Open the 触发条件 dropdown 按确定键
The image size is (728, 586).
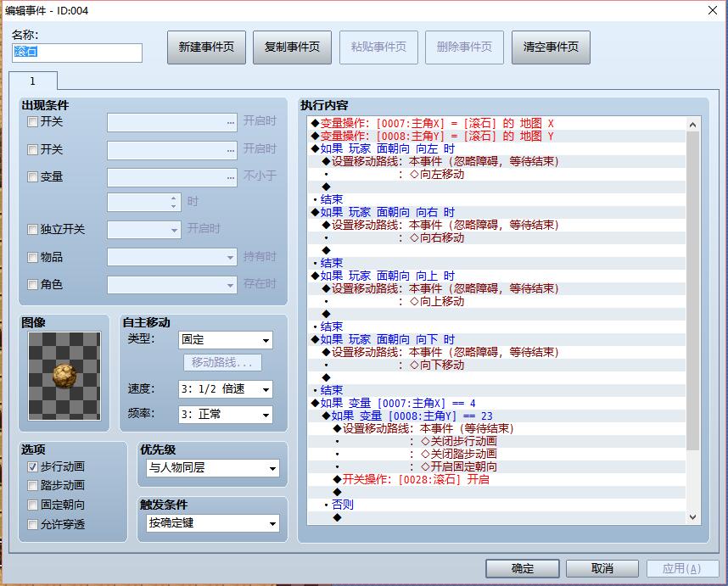pos(213,523)
